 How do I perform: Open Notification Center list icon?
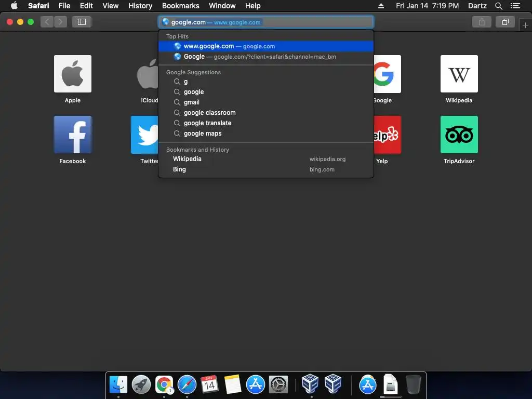coord(515,6)
